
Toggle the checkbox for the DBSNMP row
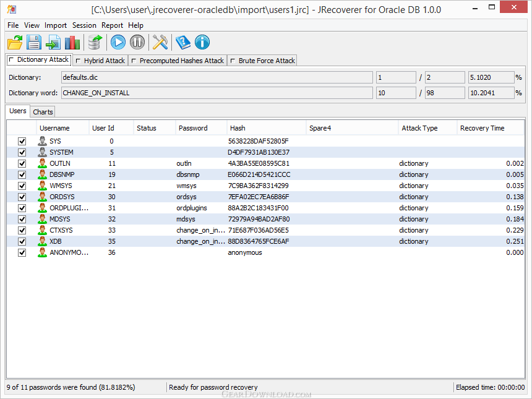click(22, 174)
